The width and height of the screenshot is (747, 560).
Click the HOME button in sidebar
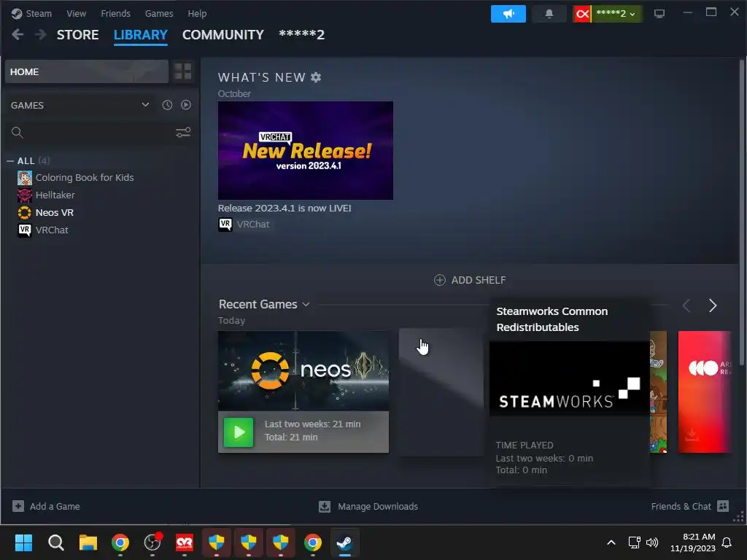[87, 71]
